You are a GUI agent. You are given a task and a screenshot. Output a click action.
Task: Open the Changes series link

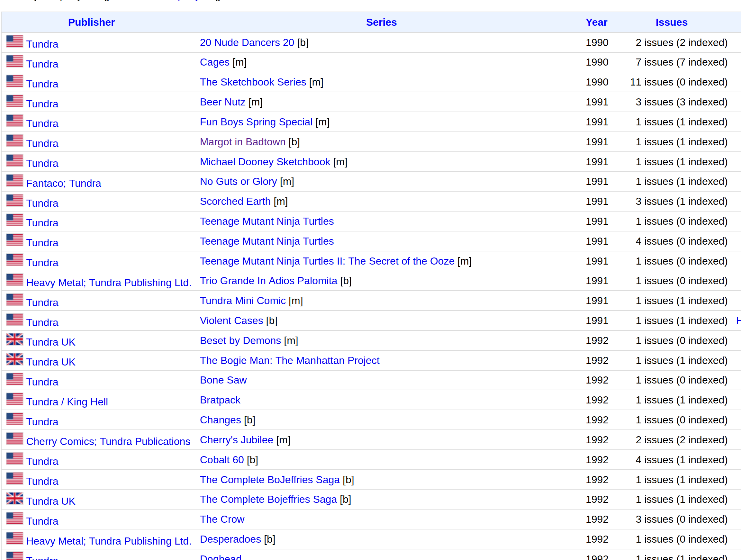pos(221,420)
